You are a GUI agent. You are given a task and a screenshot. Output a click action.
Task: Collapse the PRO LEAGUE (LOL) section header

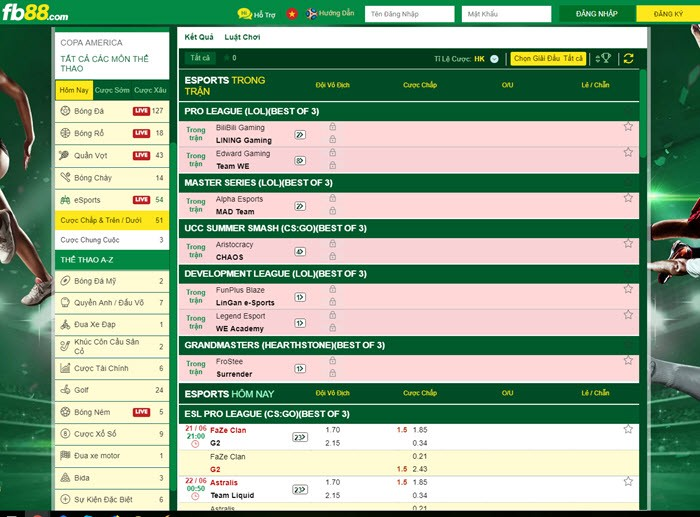[408, 111]
